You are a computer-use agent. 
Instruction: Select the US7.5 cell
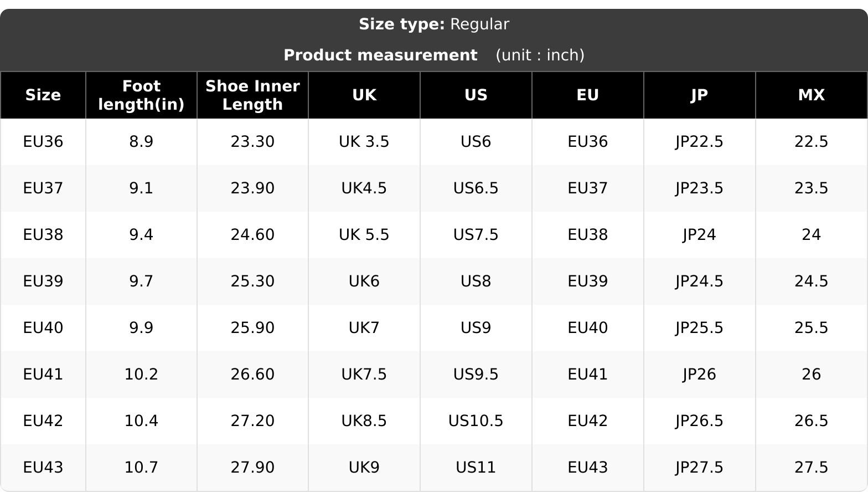point(476,235)
